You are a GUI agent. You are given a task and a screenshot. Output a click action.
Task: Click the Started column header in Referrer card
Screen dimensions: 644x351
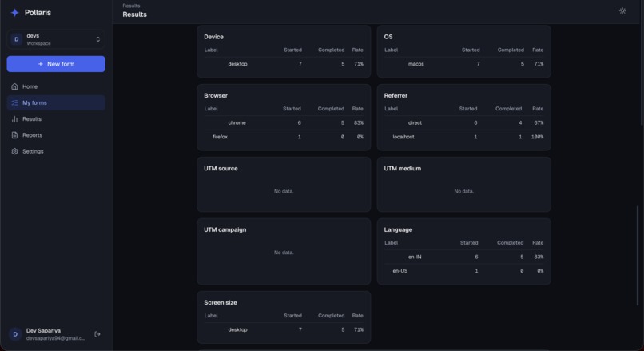click(467, 109)
